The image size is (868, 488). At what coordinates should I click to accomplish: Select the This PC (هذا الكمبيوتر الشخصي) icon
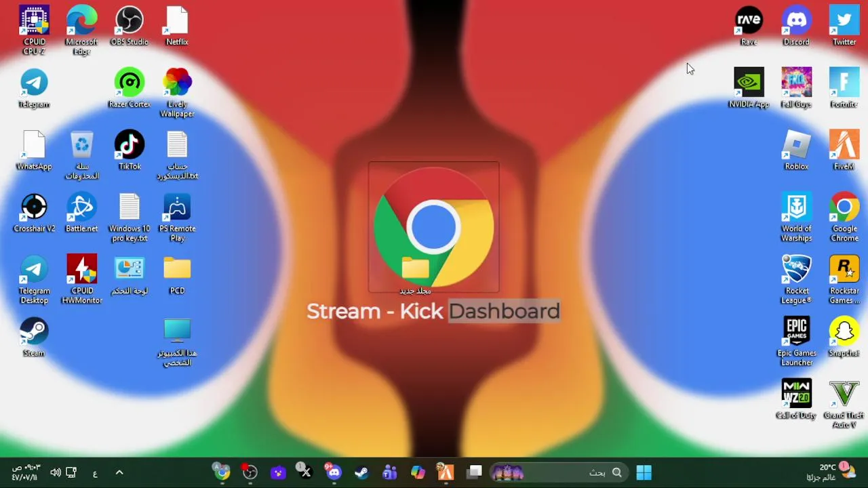pos(177,342)
